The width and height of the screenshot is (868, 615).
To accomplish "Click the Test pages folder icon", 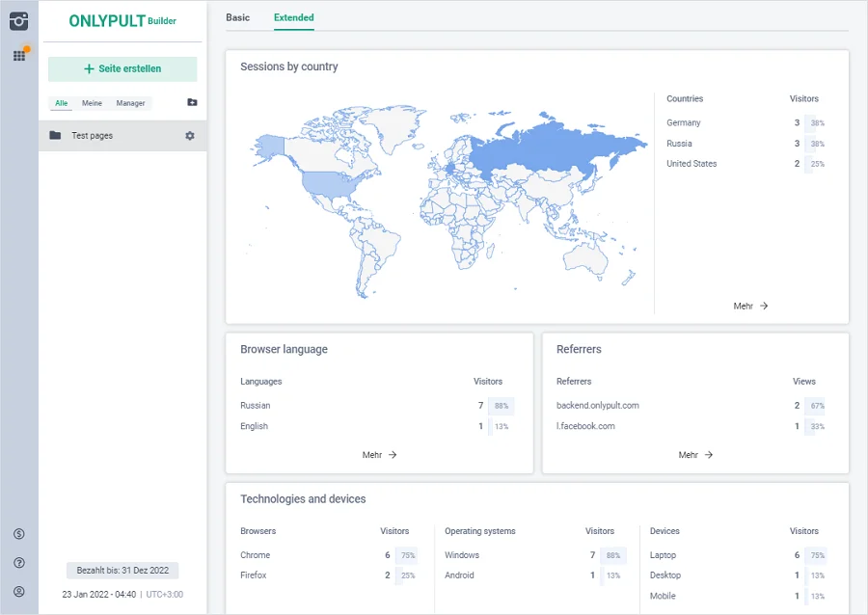I will click(x=55, y=136).
